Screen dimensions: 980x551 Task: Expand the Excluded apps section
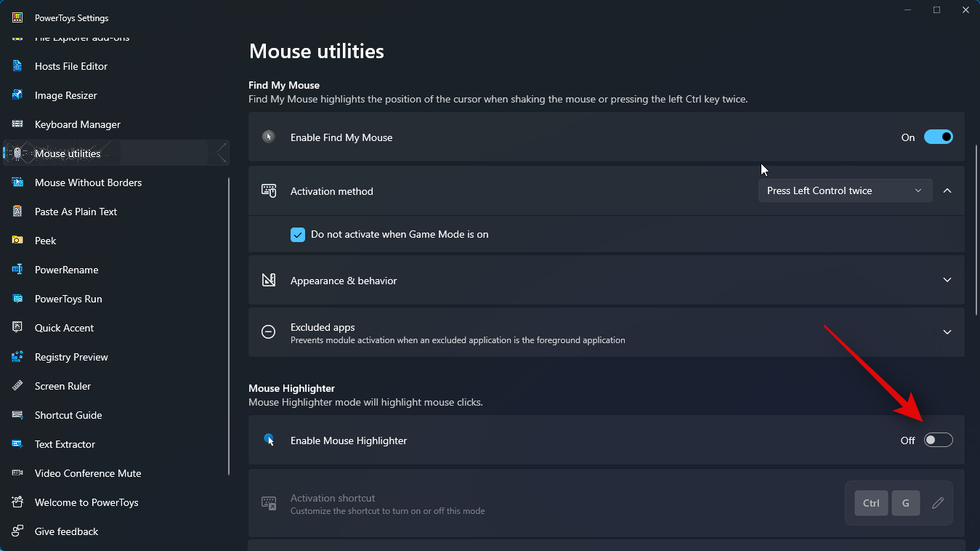tap(947, 332)
